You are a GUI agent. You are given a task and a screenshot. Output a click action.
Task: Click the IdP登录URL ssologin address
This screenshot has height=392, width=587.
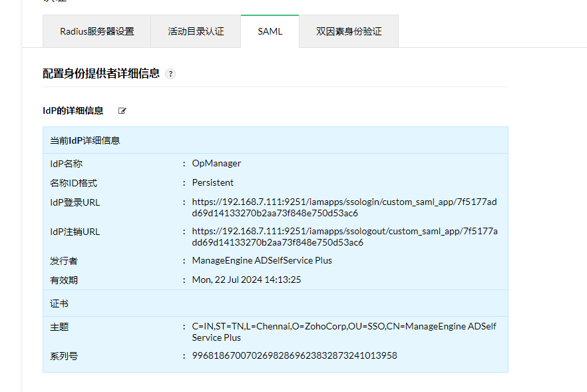(x=345, y=208)
